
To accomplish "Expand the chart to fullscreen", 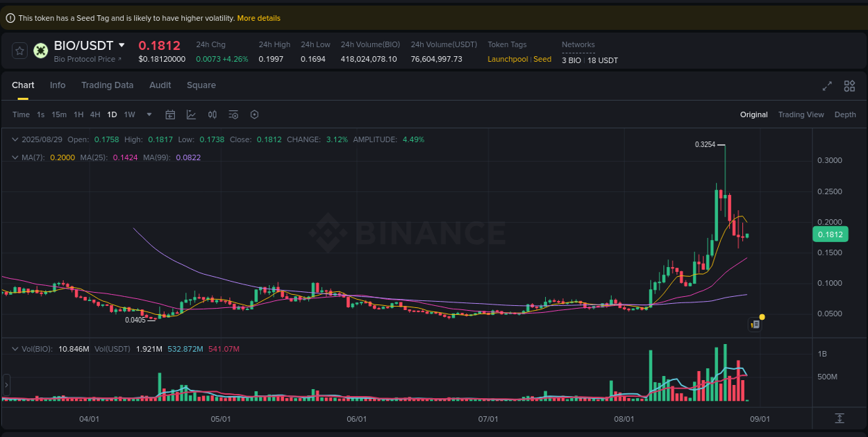I will pyautogui.click(x=826, y=86).
